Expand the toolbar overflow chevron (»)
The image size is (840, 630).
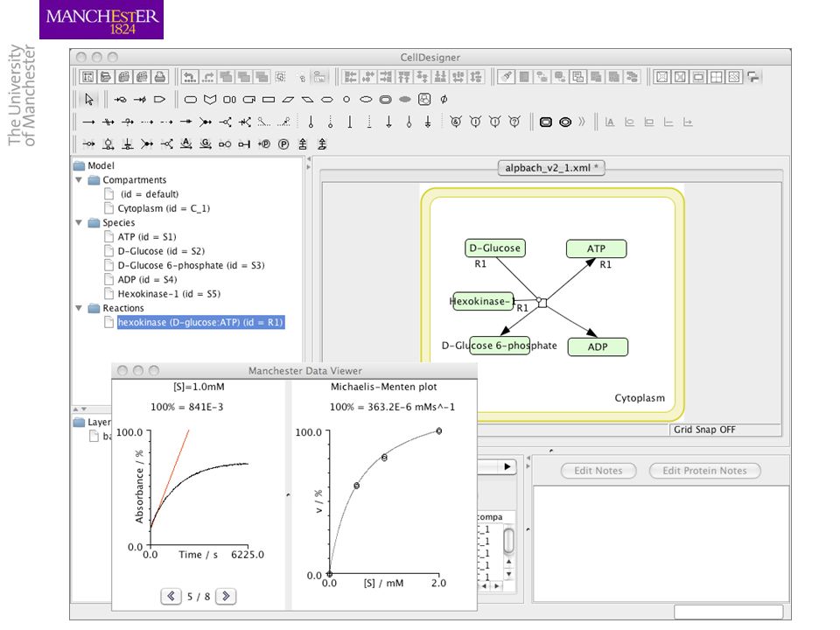(581, 122)
